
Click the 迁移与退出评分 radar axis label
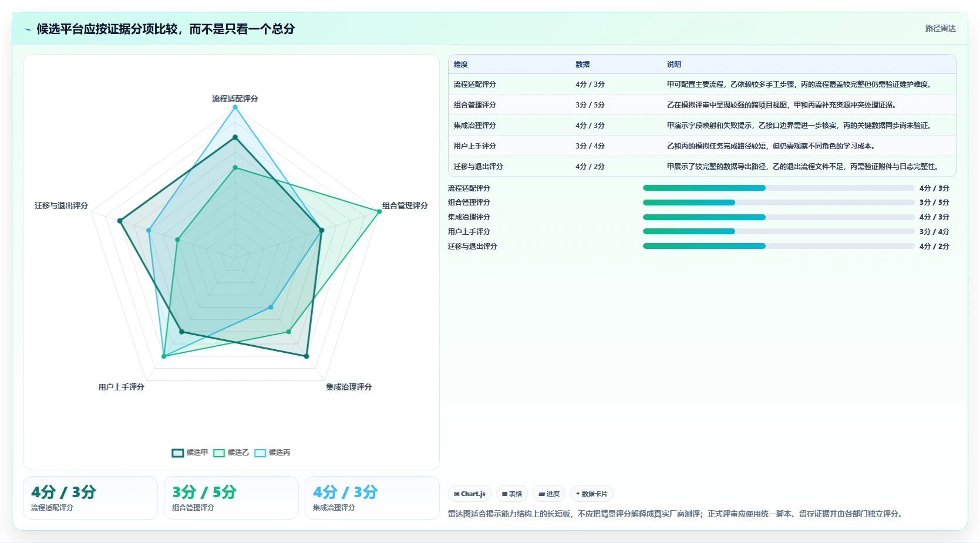pyautogui.click(x=61, y=205)
